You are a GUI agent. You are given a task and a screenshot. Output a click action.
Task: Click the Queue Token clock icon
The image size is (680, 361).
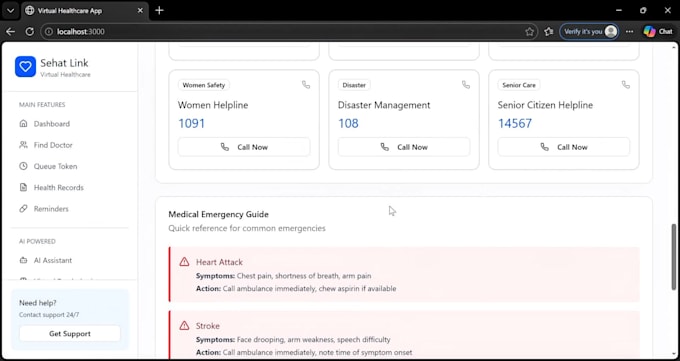click(23, 166)
